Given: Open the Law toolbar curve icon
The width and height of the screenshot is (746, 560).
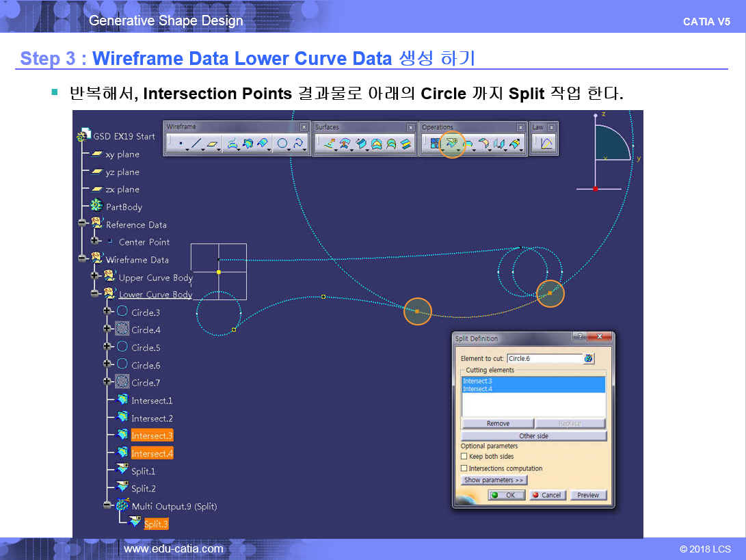Looking at the screenshot, I should (x=546, y=144).
